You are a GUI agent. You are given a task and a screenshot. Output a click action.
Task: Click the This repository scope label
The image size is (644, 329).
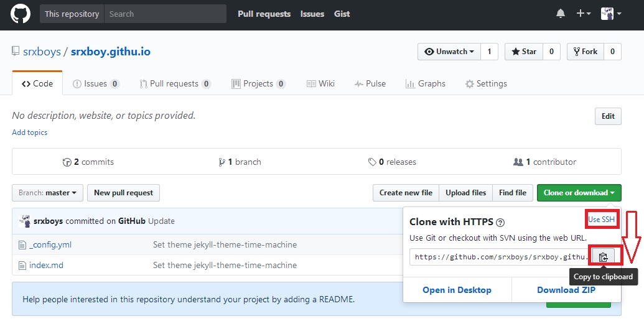72,14
